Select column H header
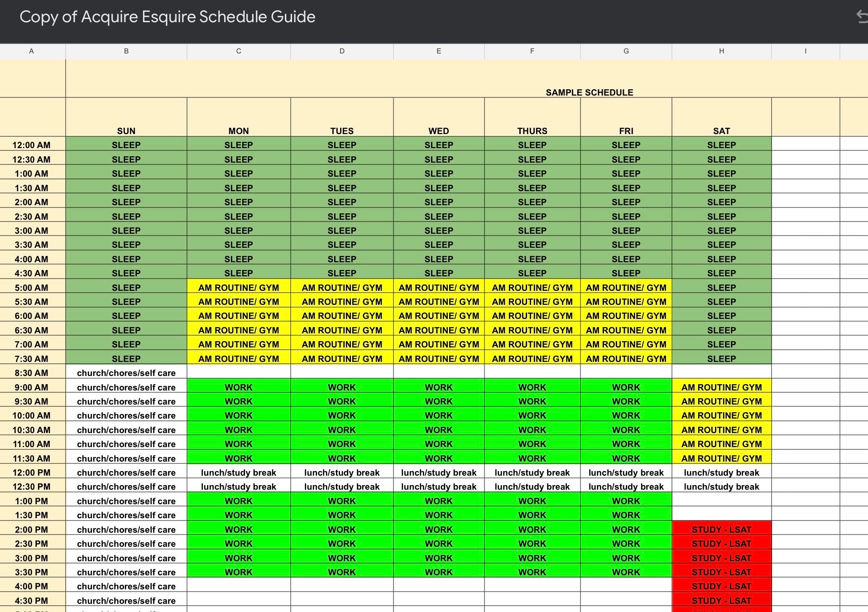This screenshot has height=612, width=868. point(721,51)
